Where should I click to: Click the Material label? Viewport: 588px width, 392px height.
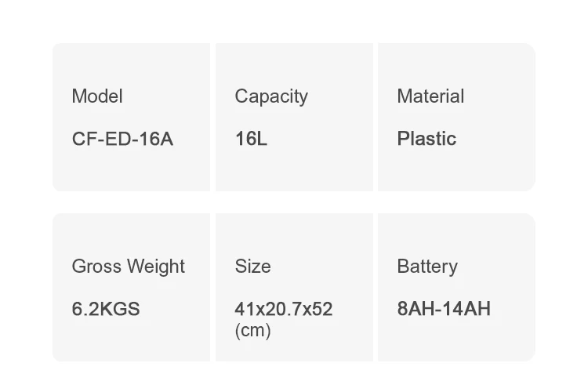430,96
